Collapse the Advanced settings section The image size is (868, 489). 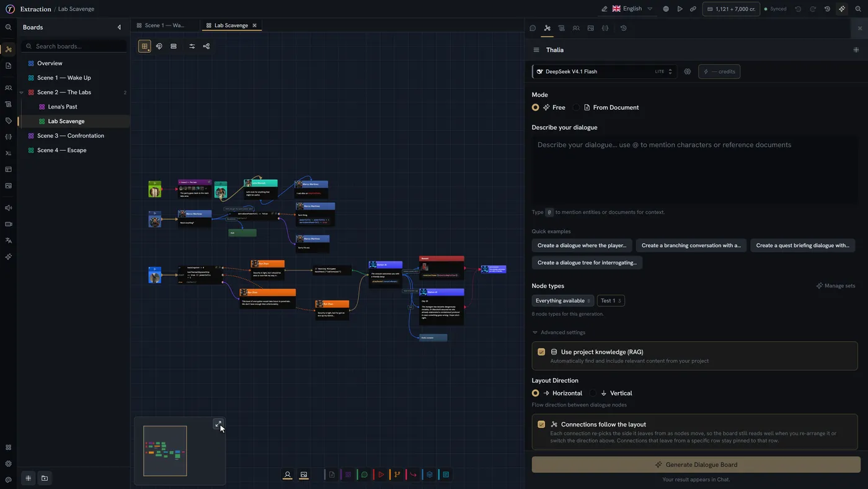559,333
